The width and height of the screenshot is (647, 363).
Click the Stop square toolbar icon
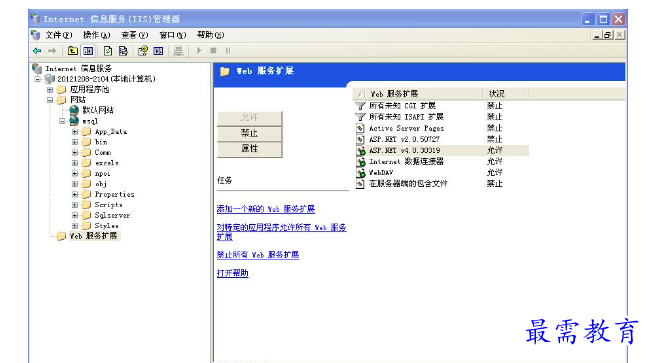pyautogui.click(x=213, y=51)
